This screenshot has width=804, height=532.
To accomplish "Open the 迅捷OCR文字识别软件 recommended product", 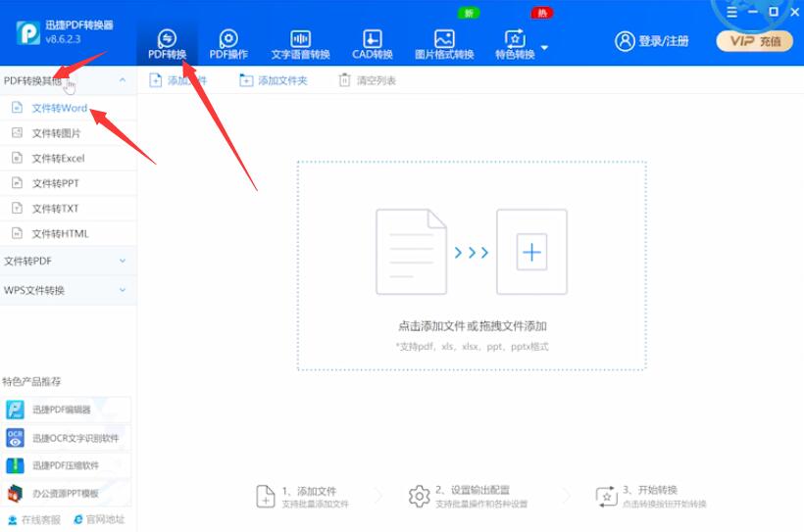I will point(66,438).
